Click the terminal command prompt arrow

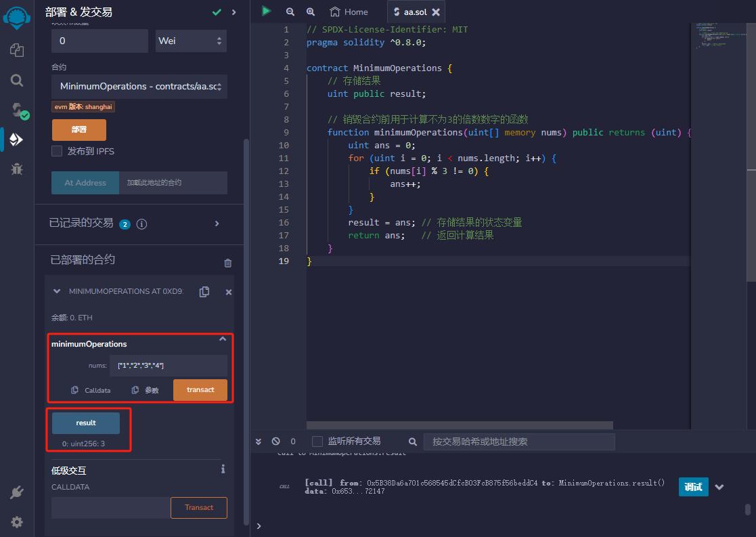(x=259, y=526)
